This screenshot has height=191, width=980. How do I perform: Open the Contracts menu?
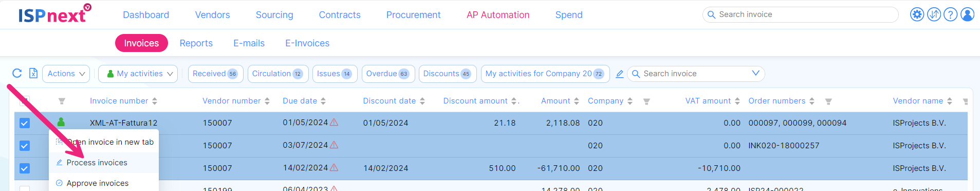click(x=340, y=15)
